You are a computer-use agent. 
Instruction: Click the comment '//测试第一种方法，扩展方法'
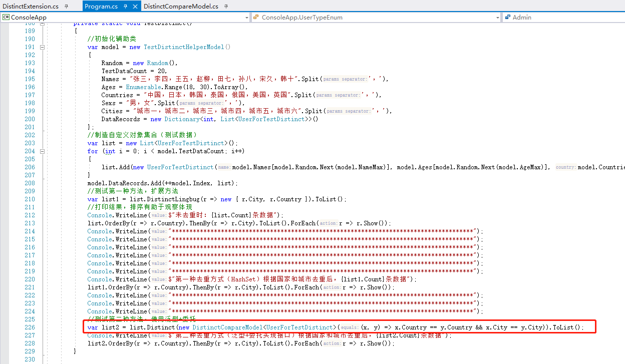(133, 191)
